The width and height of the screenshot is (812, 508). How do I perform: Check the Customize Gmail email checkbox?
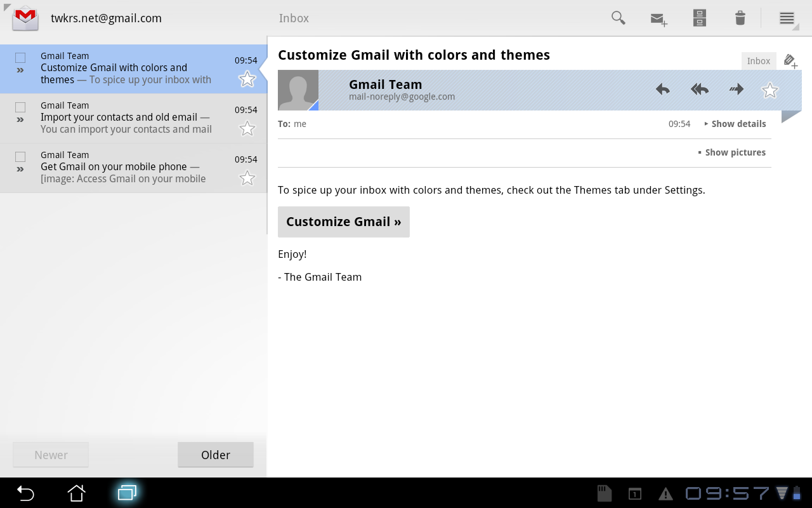coord(20,57)
